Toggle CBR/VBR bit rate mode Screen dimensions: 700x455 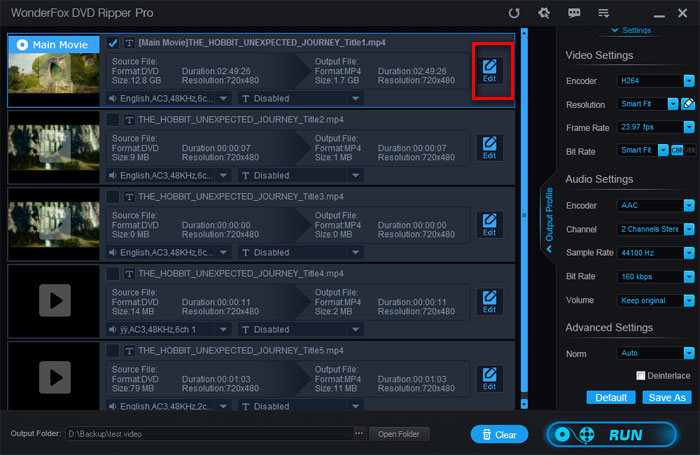[x=683, y=150]
